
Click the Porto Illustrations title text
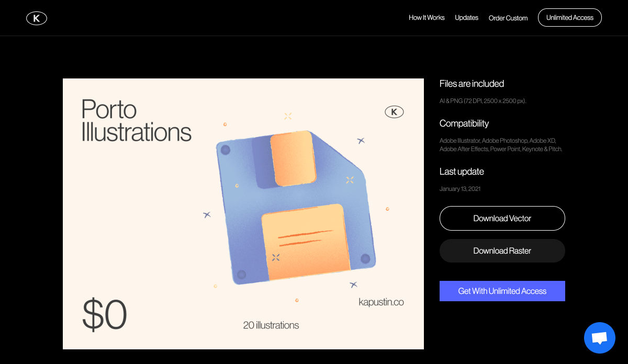pos(136,121)
